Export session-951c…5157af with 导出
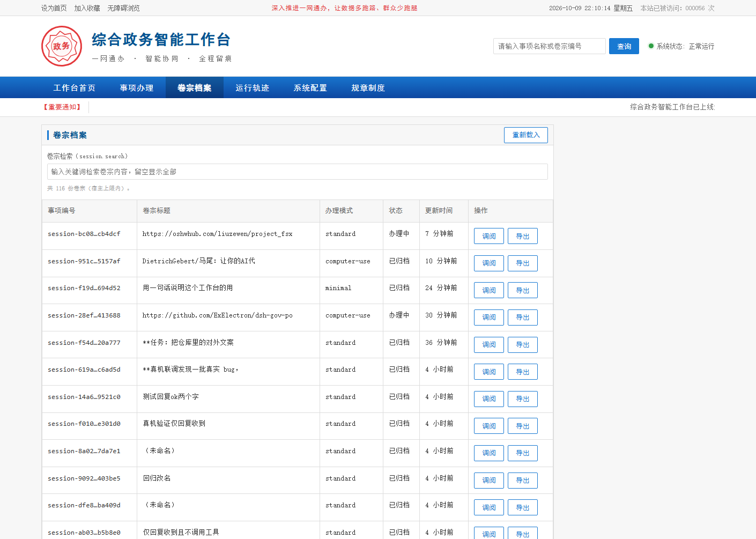Screen dimensions: 756x539 pos(523,263)
